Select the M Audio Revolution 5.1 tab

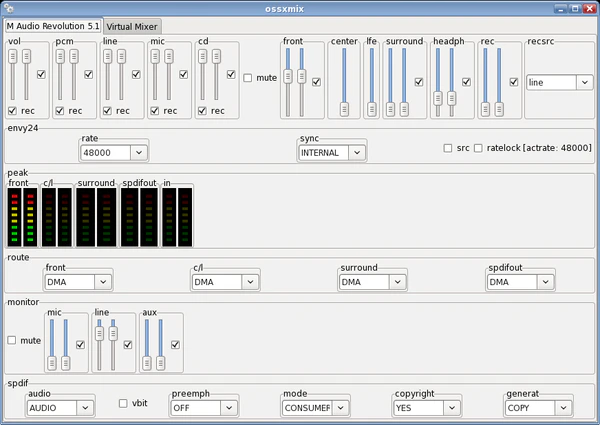51,25
